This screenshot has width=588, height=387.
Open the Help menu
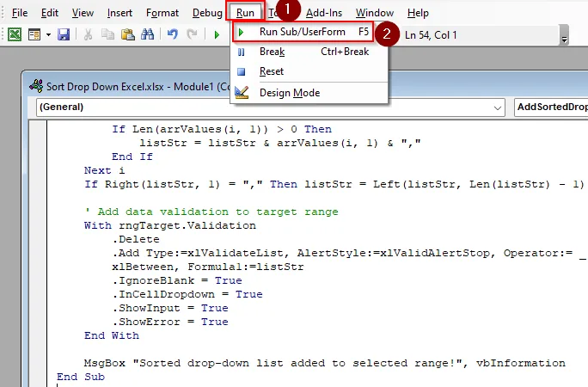418,13
